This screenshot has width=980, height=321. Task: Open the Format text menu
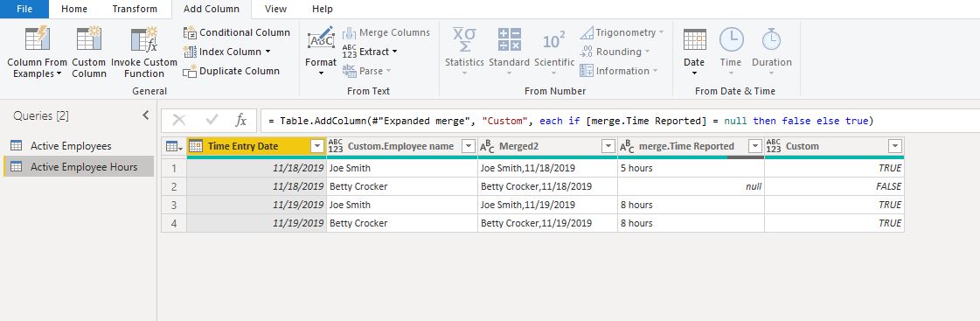pyautogui.click(x=321, y=51)
